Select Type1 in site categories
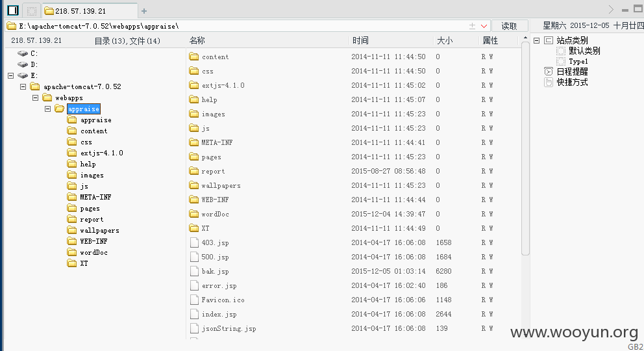Image resolution: width=644 pixels, height=351 pixels. pos(578,61)
